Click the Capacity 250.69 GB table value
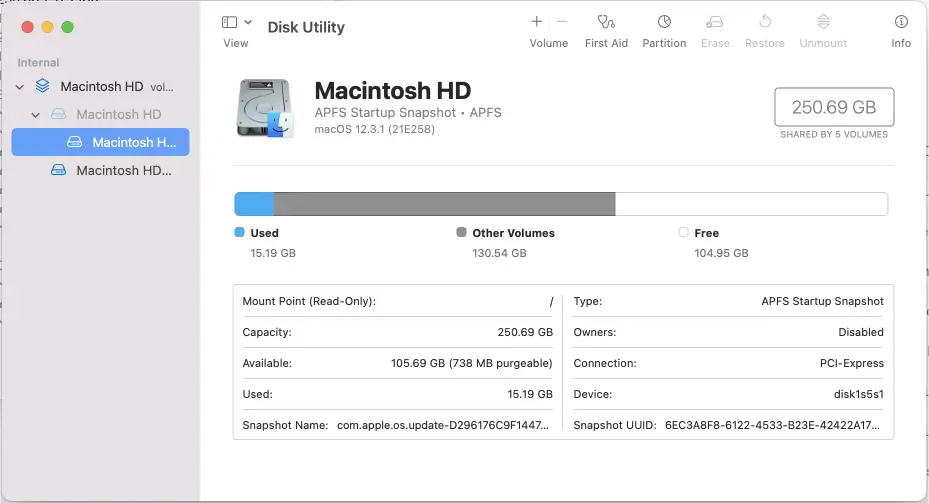The height and width of the screenshot is (503, 929). click(525, 332)
